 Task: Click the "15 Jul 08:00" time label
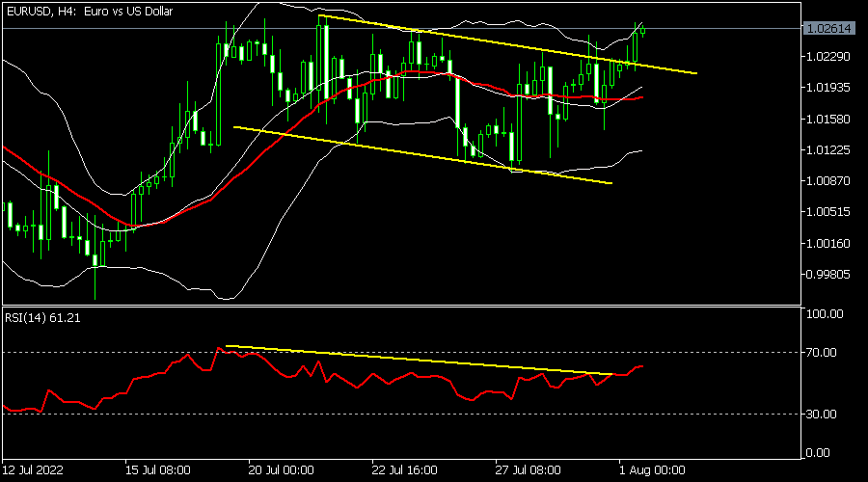pos(158,470)
